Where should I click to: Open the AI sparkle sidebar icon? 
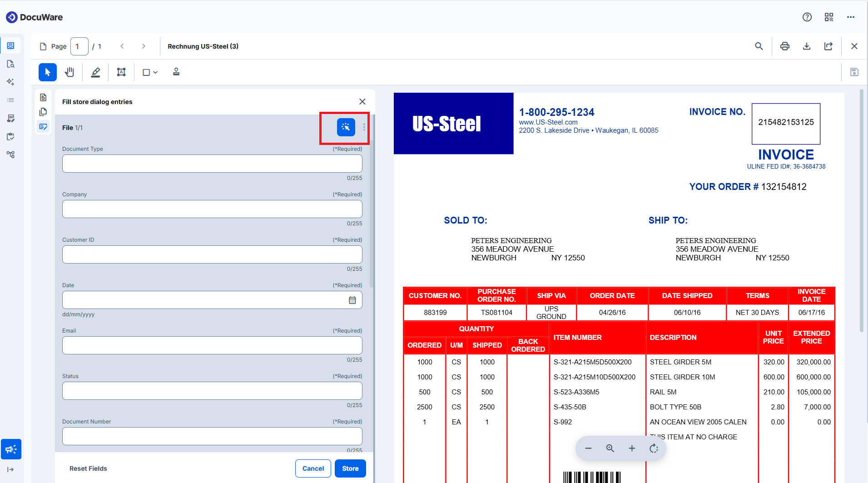pyautogui.click(x=10, y=82)
